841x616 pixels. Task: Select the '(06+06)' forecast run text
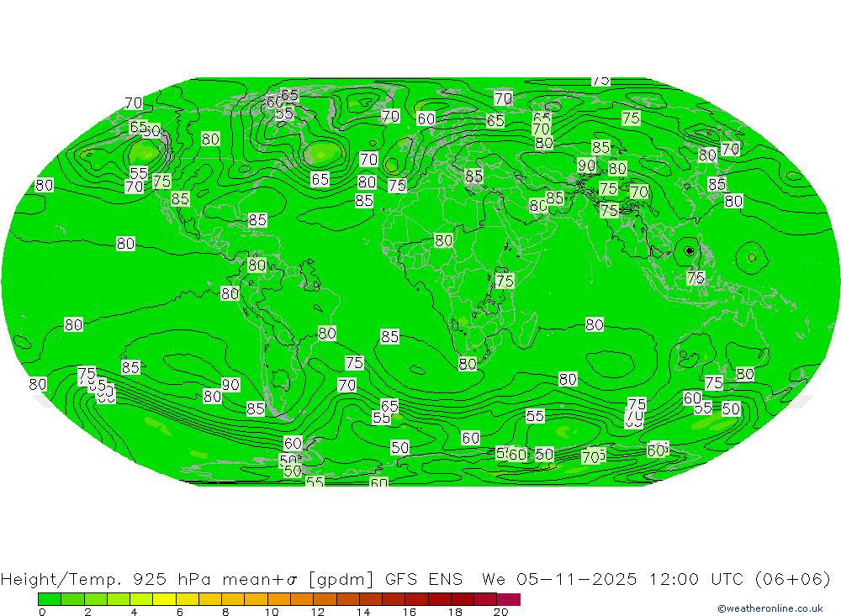793,580
